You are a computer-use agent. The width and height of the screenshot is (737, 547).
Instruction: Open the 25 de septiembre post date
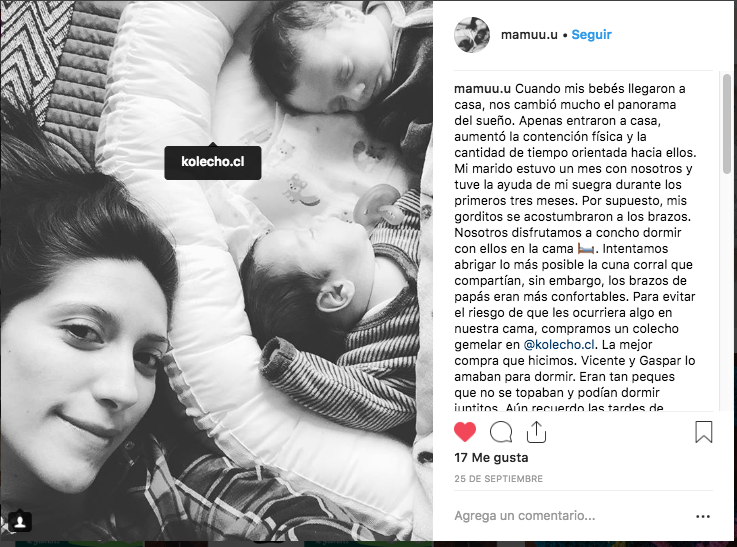tap(498, 479)
